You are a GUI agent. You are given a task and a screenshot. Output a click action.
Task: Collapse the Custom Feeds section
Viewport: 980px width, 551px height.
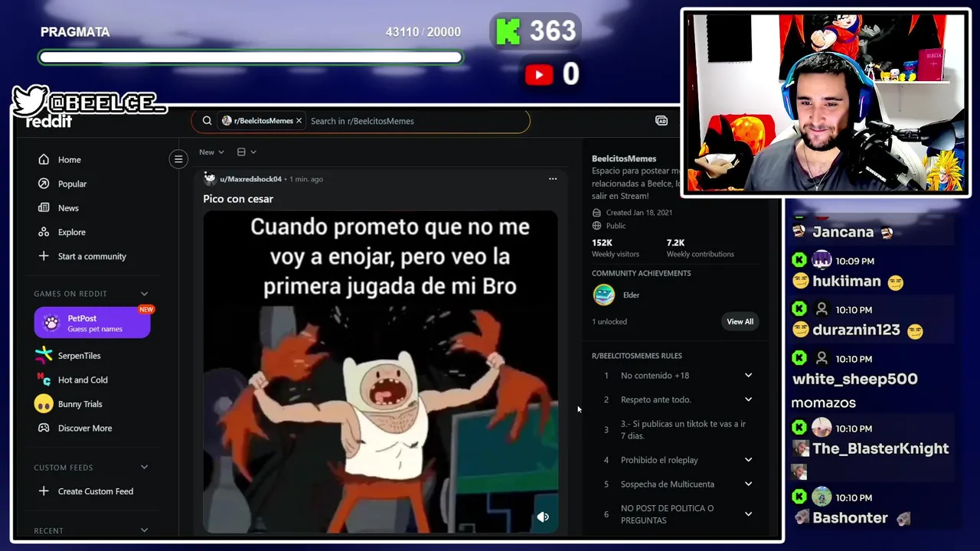pyautogui.click(x=144, y=467)
